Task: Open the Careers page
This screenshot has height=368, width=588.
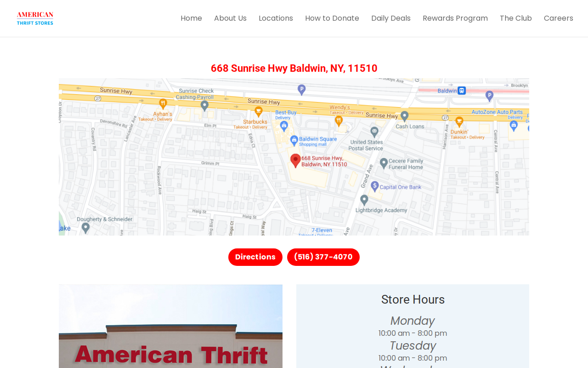Action: (x=559, y=18)
